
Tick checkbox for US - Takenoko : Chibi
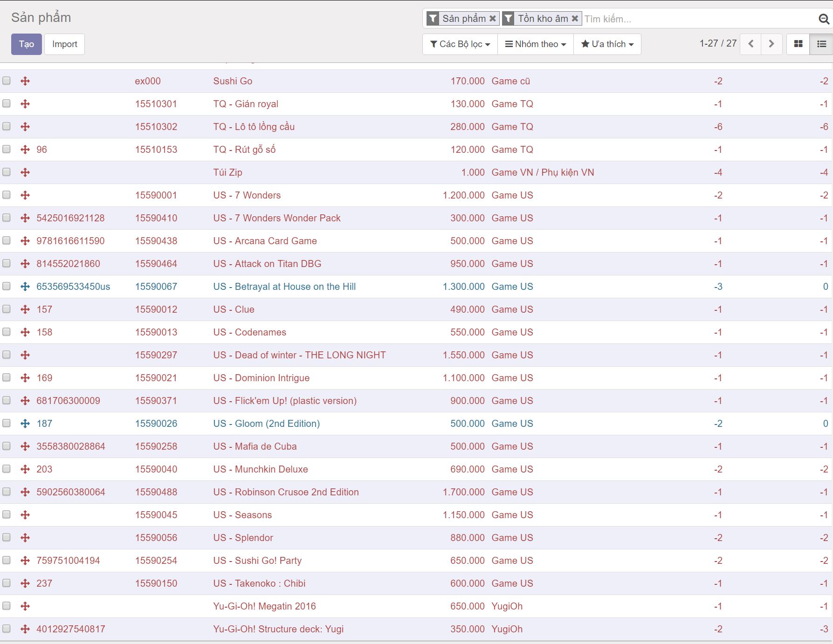[7, 583]
